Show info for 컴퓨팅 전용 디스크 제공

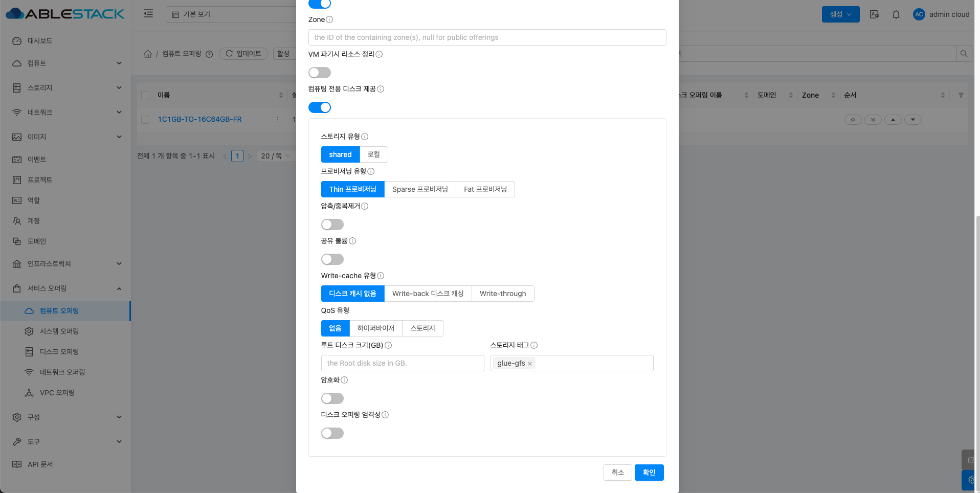tap(381, 89)
